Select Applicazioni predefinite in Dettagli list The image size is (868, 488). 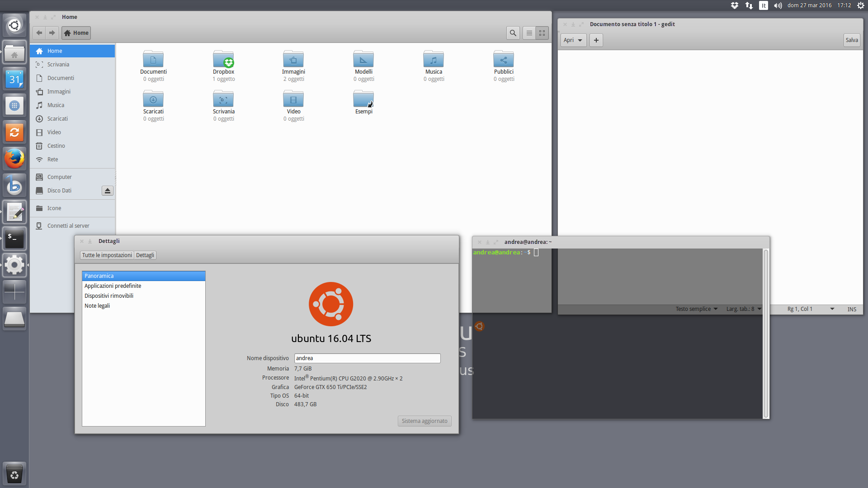(x=144, y=286)
